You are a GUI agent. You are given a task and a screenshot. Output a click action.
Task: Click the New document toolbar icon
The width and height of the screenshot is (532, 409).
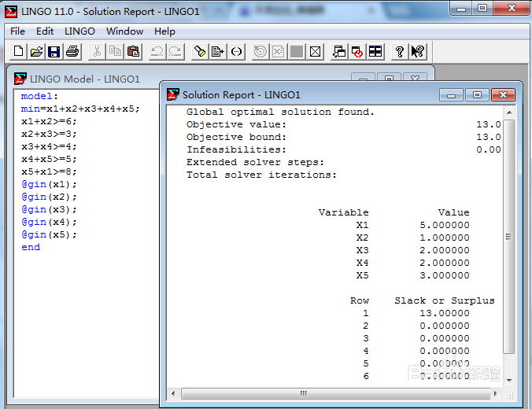[18, 52]
